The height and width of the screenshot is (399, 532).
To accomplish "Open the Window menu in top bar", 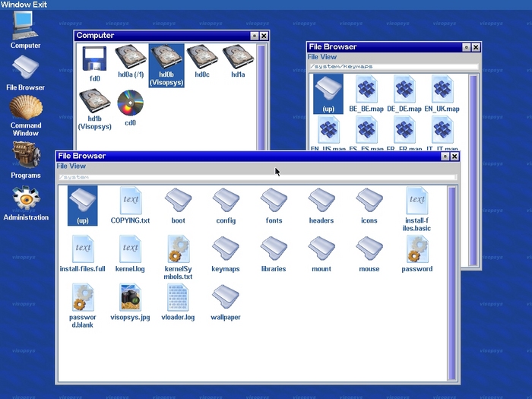I will point(14,5).
